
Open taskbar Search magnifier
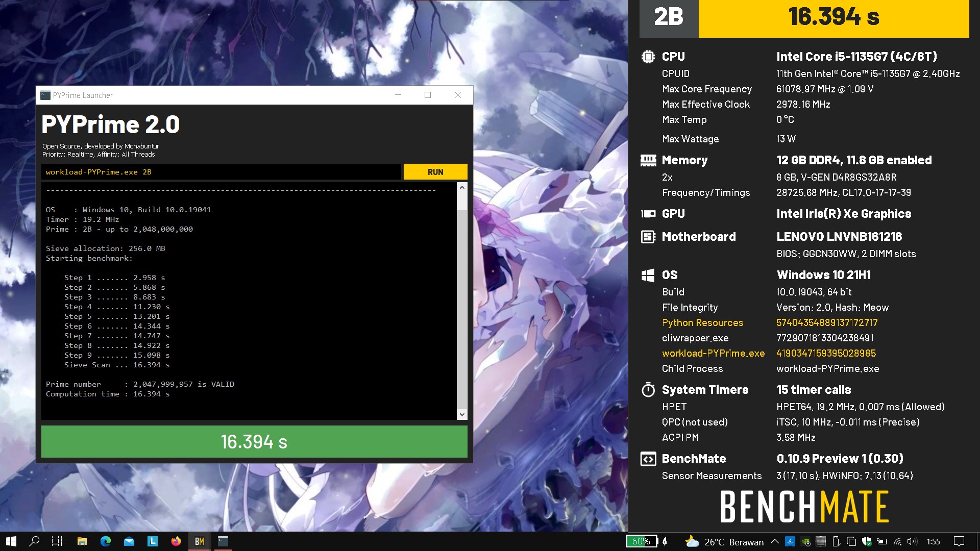[34, 541]
